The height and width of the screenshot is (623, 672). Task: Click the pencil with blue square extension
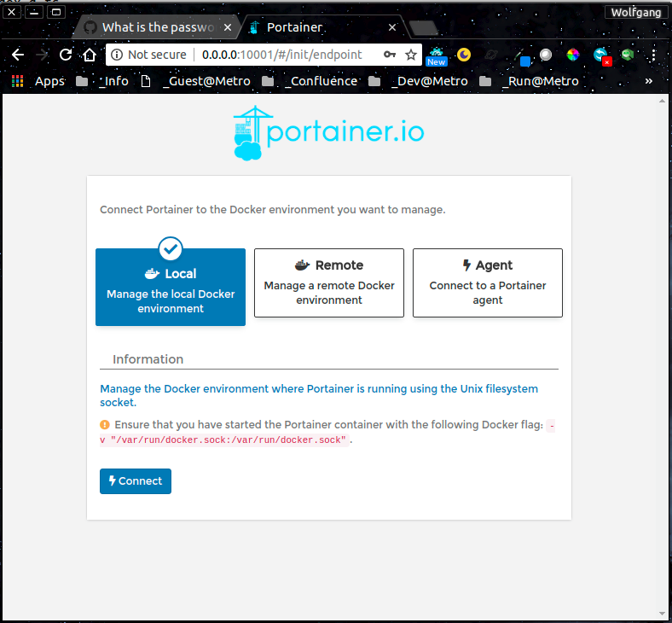coord(523,57)
